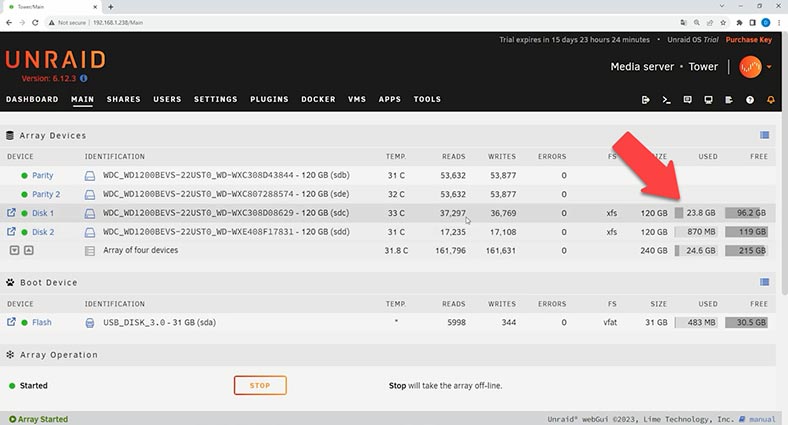
Task: Open the Settings tab
Action: (x=216, y=99)
